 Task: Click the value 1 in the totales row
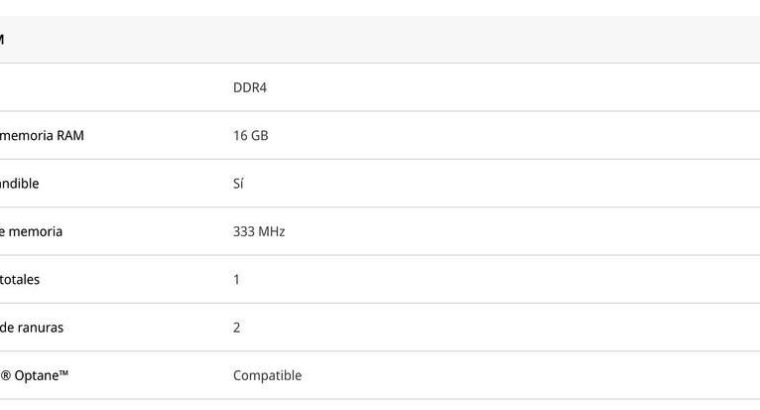pos(236,279)
